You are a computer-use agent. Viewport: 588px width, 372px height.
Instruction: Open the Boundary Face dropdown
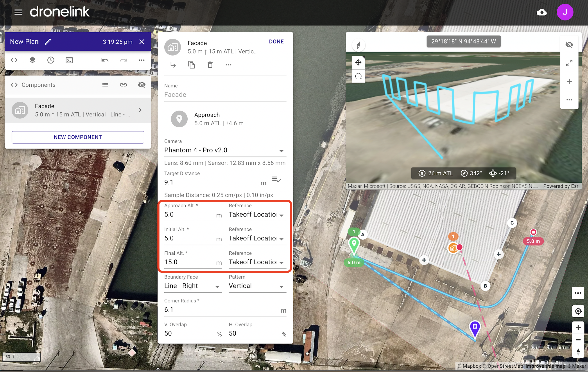[193, 286]
